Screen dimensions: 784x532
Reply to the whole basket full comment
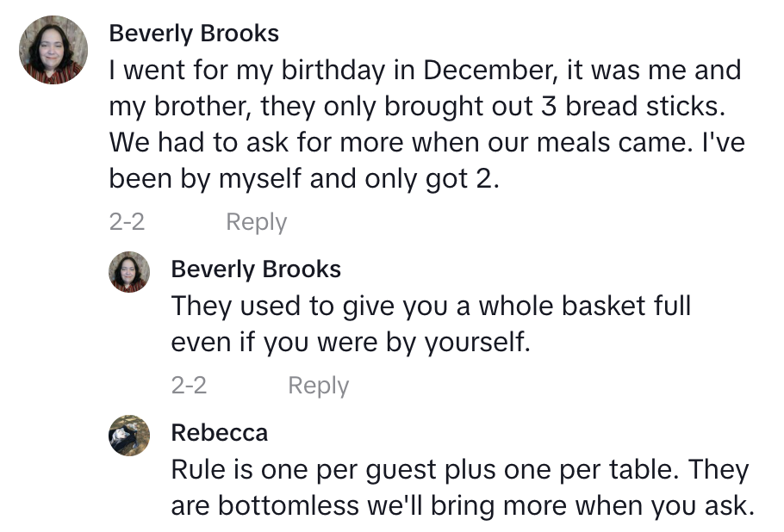coord(318,386)
